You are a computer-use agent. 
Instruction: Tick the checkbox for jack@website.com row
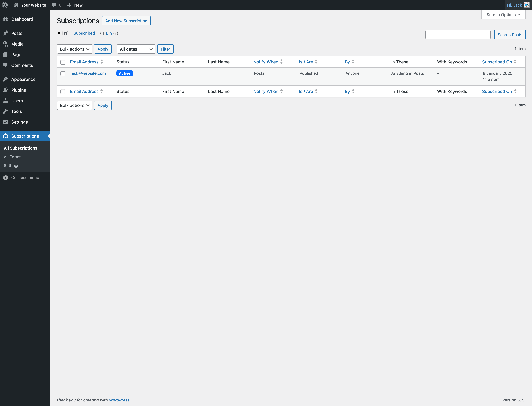[x=63, y=74]
